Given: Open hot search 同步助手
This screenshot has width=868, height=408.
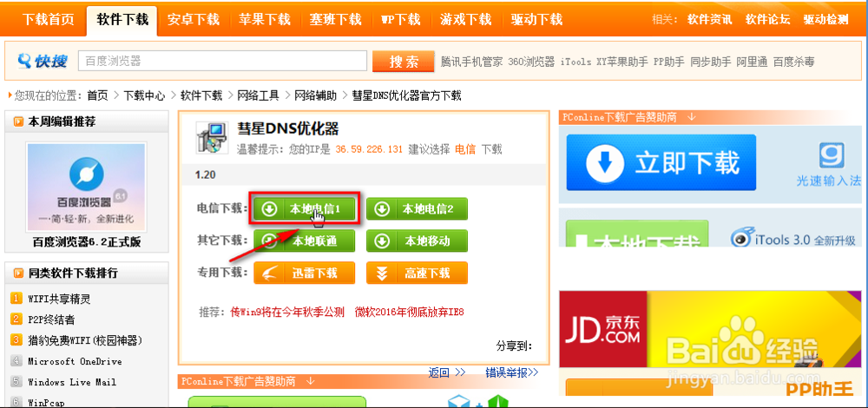Looking at the screenshot, I should (x=710, y=62).
